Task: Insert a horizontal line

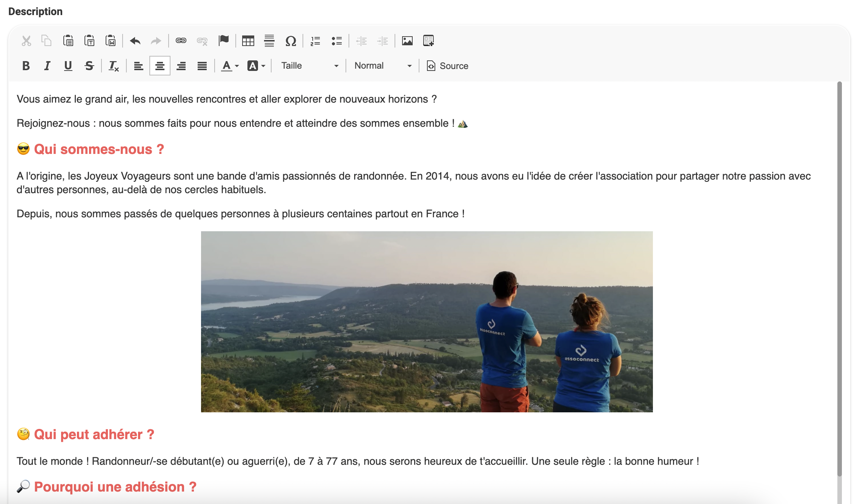Action: coord(269,41)
